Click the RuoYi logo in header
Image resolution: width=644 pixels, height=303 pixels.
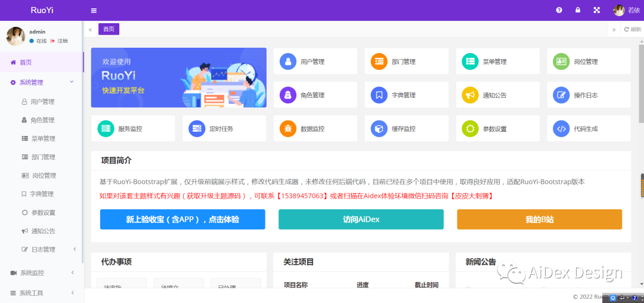(x=42, y=10)
